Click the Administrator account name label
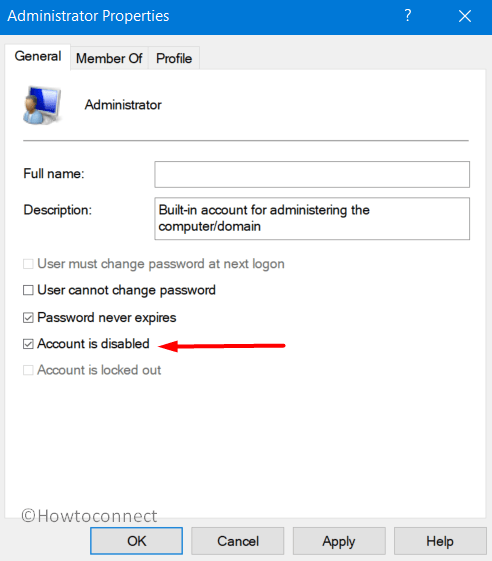 (x=123, y=105)
